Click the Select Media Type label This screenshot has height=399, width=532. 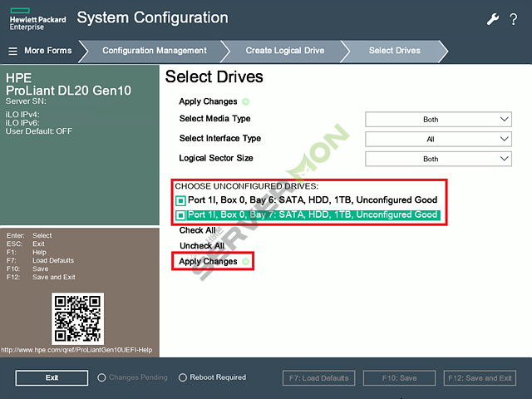214,119
